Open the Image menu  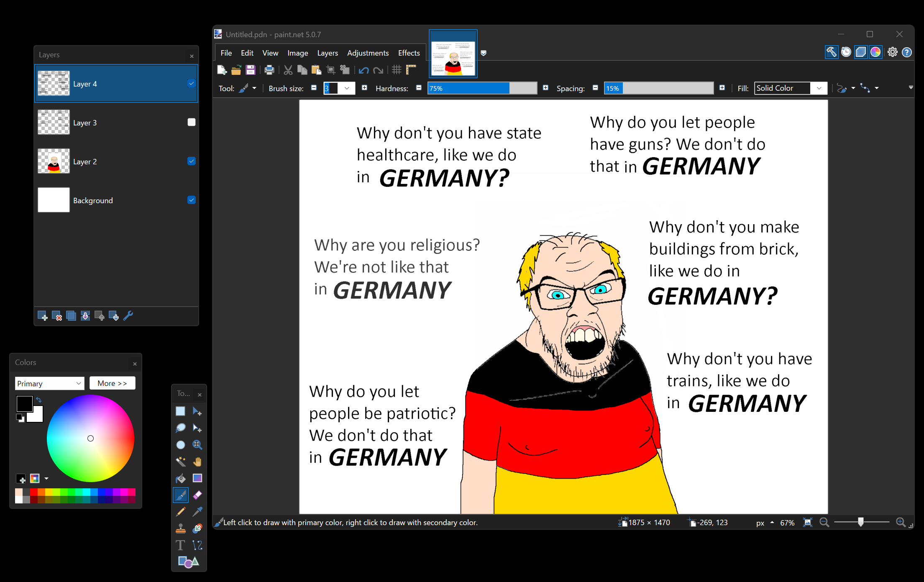pos(298,53)
